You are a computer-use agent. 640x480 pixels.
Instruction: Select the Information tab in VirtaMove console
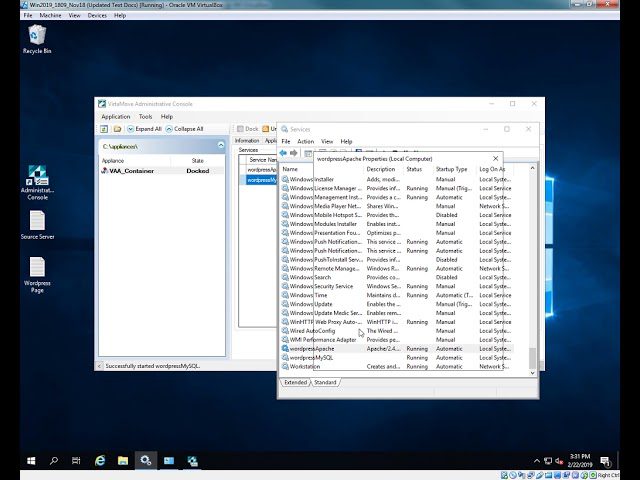coord(247,141)
